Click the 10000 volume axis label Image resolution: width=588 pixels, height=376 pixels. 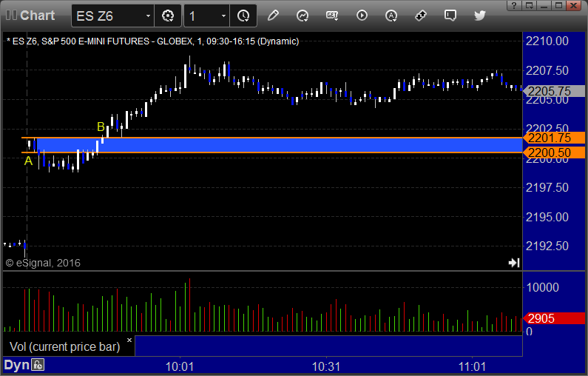click(542, 287)
